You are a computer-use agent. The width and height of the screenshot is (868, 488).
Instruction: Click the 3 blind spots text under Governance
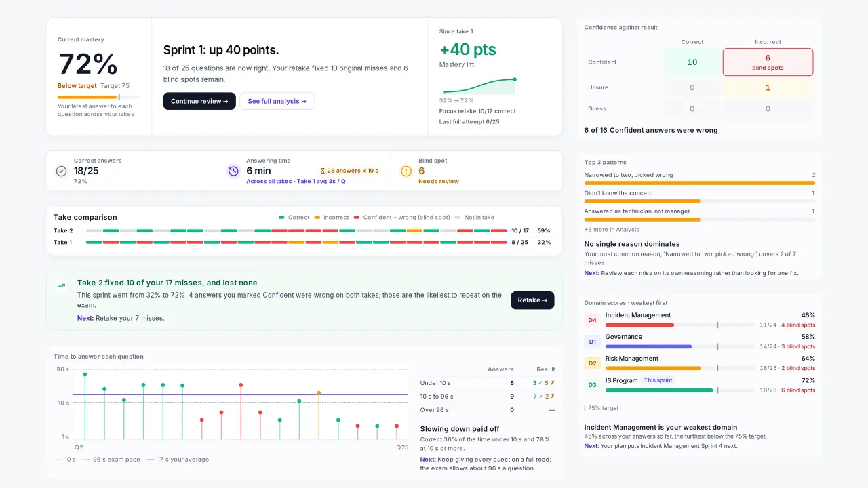pyautogui.click(x=798, y=347)
